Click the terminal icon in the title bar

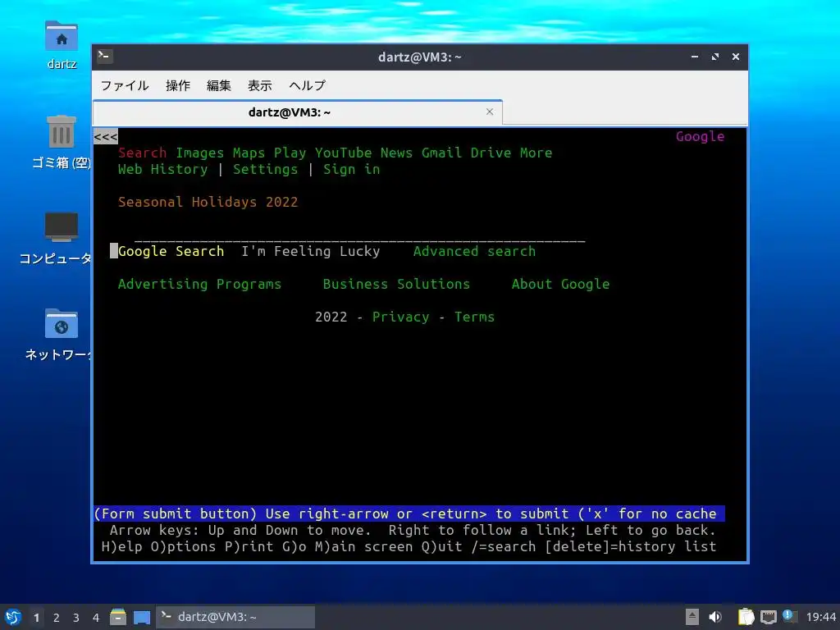[104, 57]
